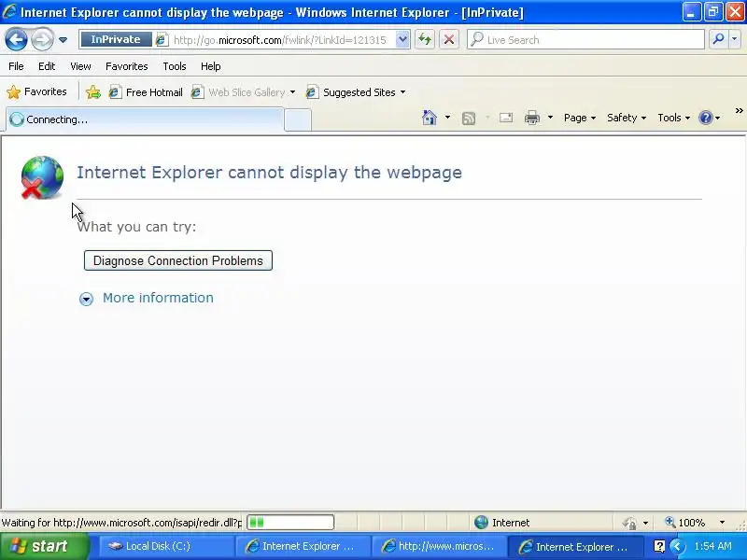
Task: Expand the Print options dropdown arrow
Action: tap(550, 118)
